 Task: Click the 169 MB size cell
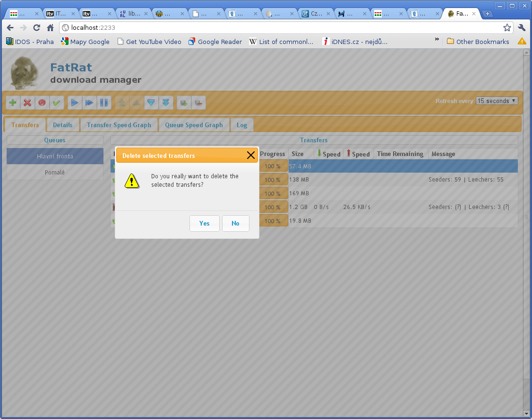coord(299,193)
